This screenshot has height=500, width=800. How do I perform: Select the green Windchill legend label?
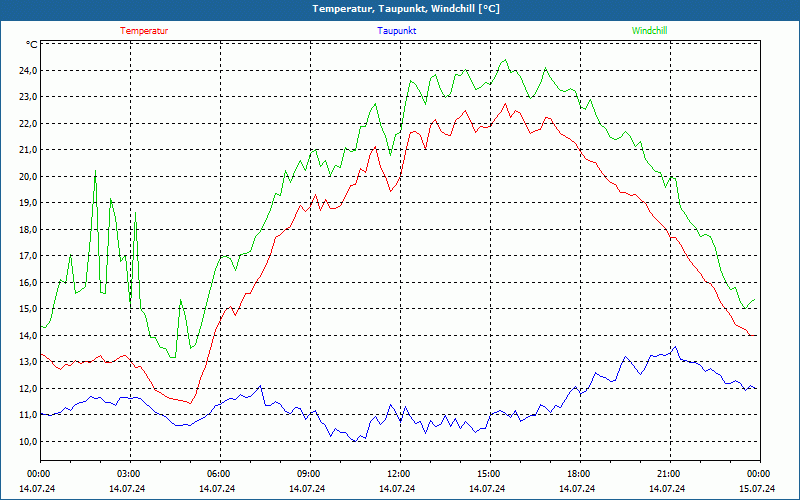[x=649, y=31]
